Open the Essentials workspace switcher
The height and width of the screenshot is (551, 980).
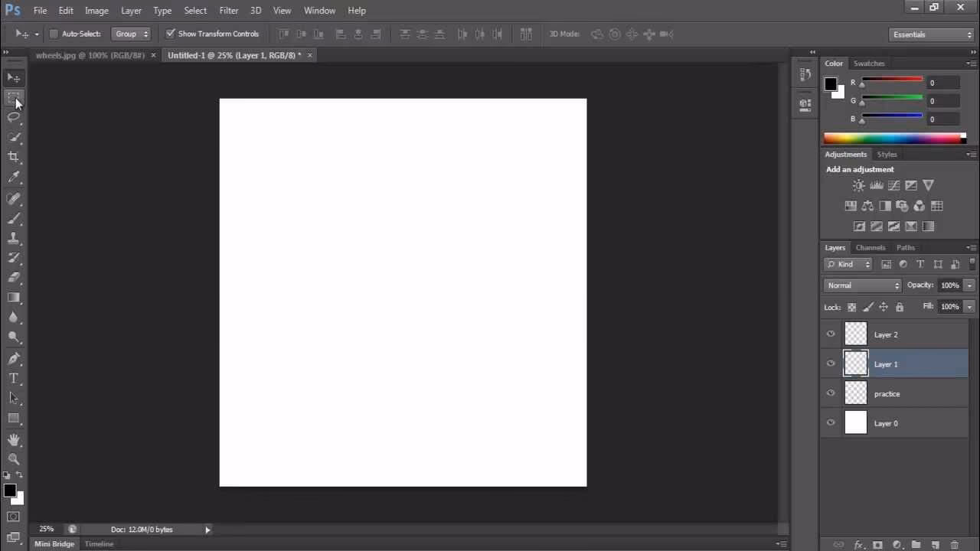(x=930, y=34)
